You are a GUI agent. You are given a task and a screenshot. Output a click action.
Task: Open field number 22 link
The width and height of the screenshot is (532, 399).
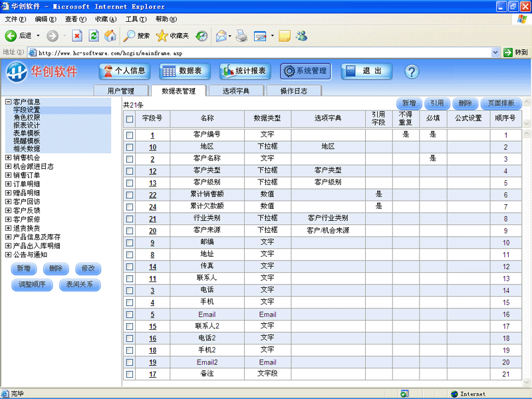[x=152, y=195]
